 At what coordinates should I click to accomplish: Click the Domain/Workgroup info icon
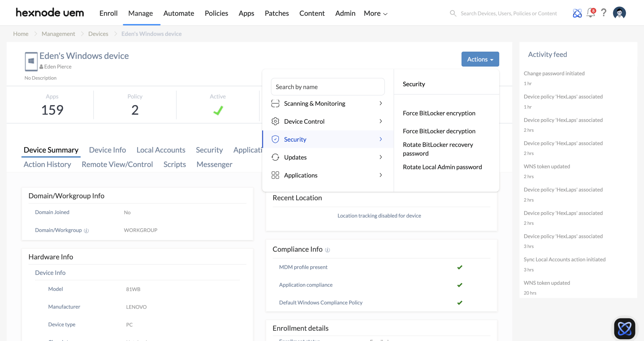coord(86,230)
